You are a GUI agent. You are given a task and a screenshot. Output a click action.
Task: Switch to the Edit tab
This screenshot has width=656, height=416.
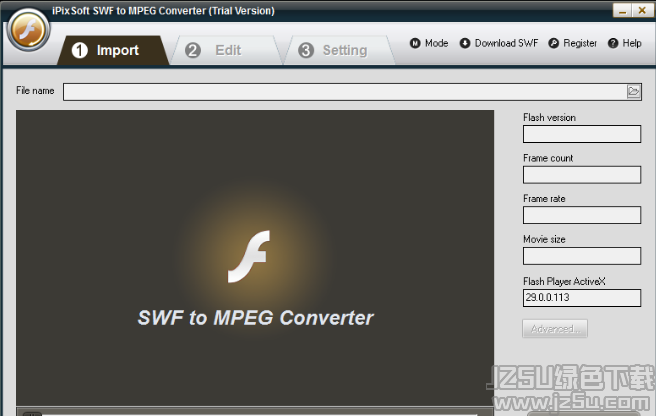tap(226, 50)
